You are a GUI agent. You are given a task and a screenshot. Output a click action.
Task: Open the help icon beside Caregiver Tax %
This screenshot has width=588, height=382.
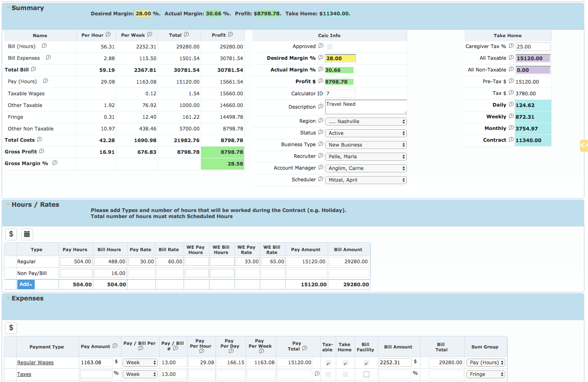(511, 46)
